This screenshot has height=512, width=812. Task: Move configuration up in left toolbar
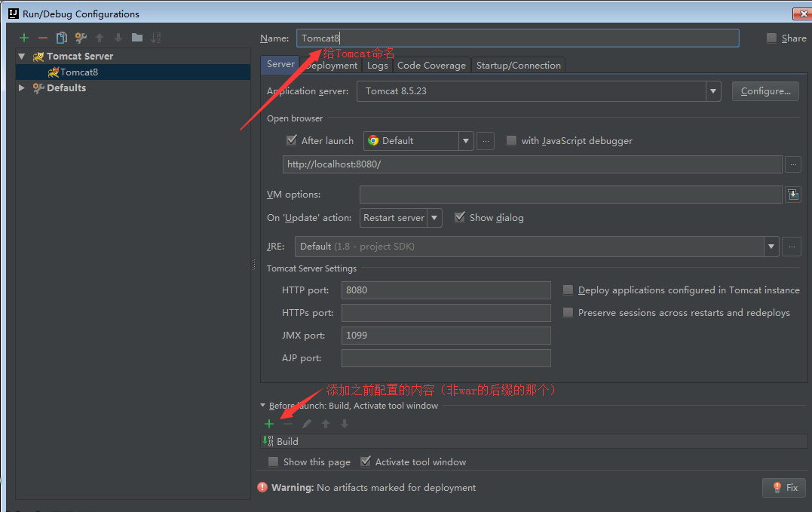(x=100, y=38)
